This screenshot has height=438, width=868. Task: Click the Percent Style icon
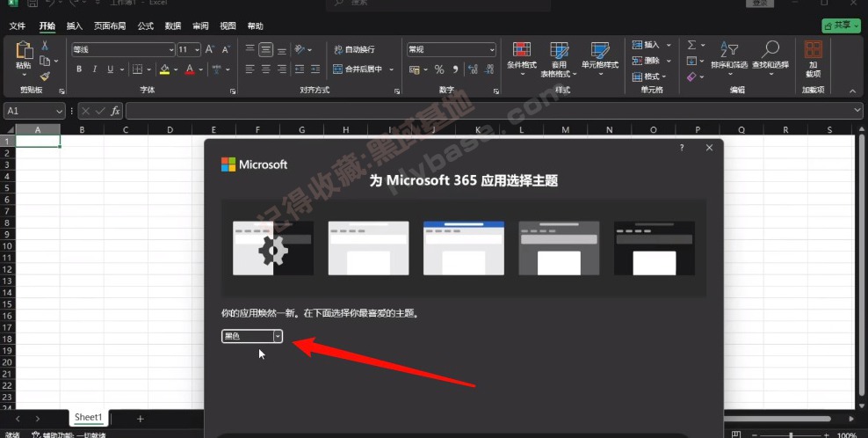(439, 69)
